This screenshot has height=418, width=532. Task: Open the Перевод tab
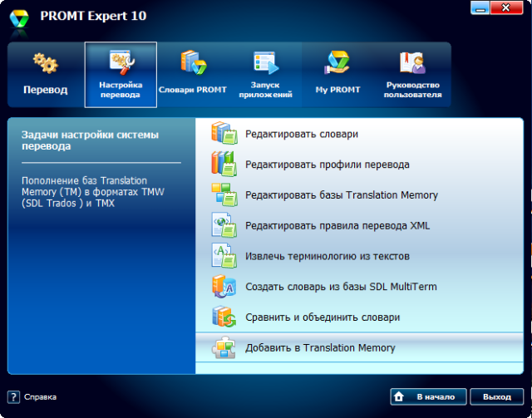point(45,75)
